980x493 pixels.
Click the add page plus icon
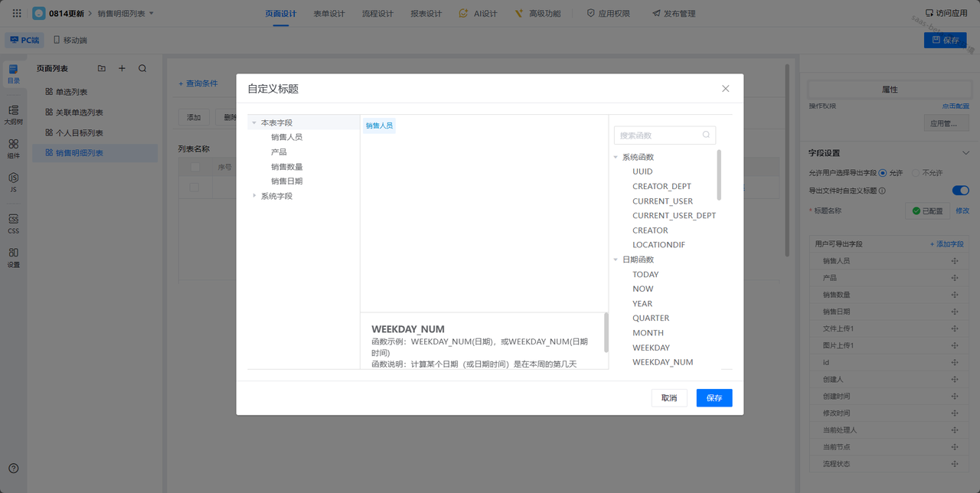pyautogui.click(x=122, y=68)
